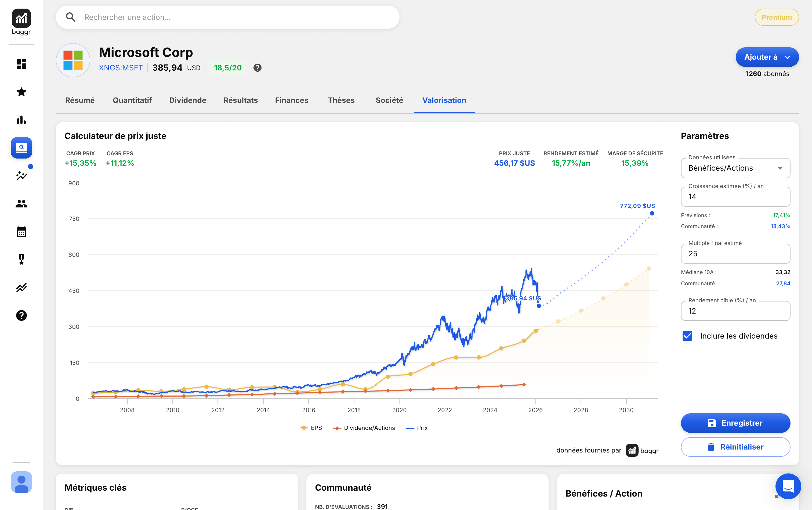
Task: Open the bar chart sidebar icon
Action: pyautogui.click(x=21, y=120)
